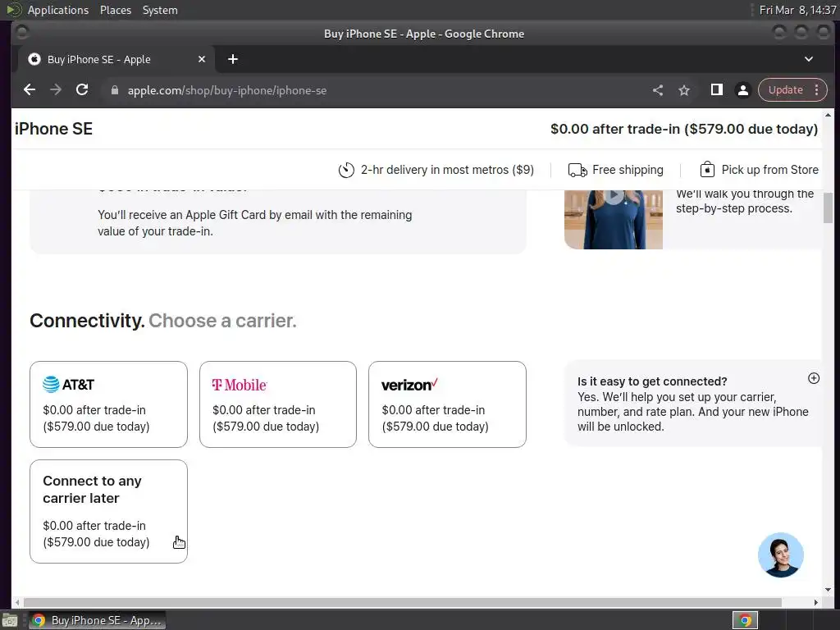The height and width of the screenshot is (630, 840).
Task: Click the iPhone SE heading
Action: [x=53, y=129]
